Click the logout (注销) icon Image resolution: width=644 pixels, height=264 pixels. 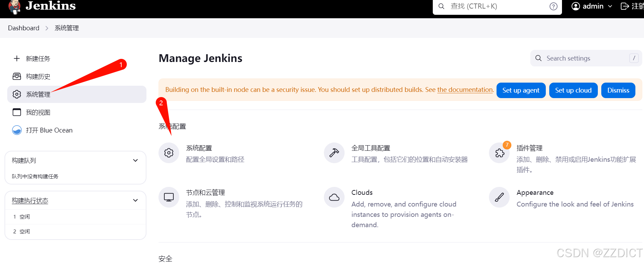click(x=625, y=6)
